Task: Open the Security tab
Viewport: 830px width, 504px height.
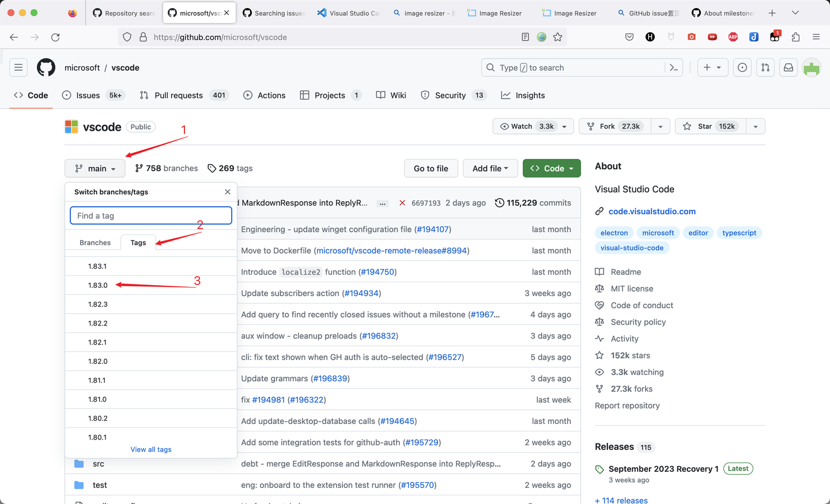Action: coord(454,95)
